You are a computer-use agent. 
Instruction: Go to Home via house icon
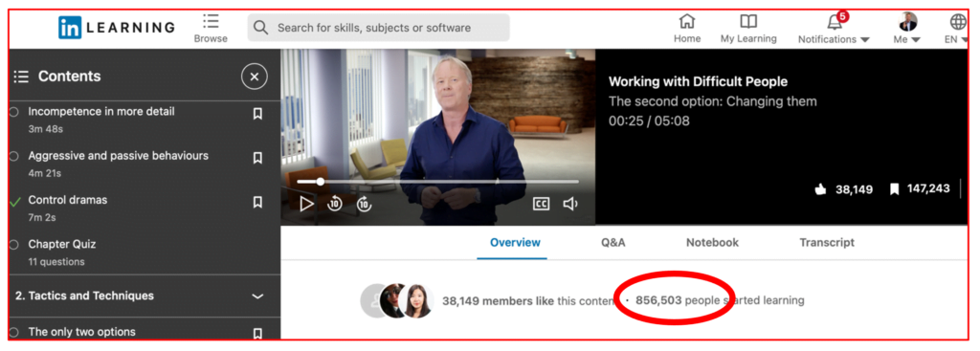click(x=687, y=22)
